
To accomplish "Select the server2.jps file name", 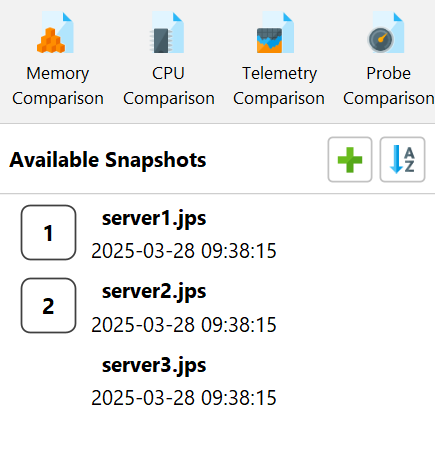I will (x=154, y=292).
